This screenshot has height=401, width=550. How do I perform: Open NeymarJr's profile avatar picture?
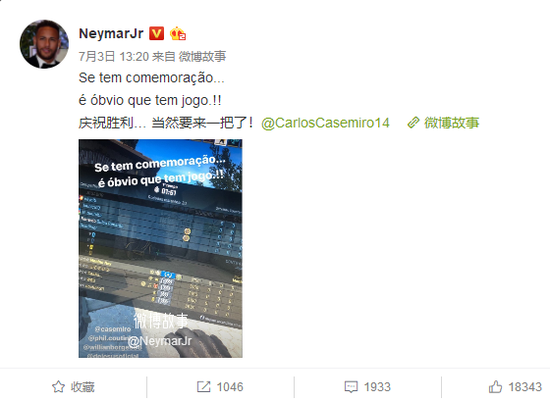(x=44, y=44)
